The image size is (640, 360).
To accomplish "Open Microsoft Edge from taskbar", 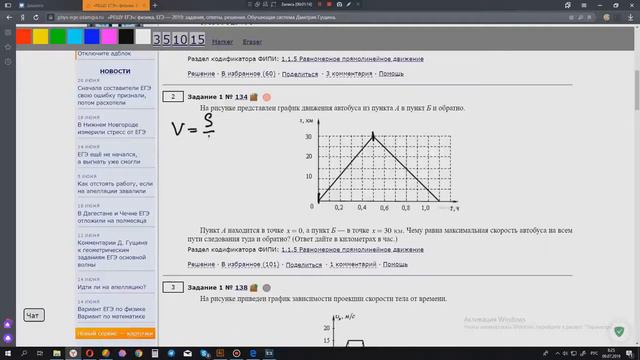I will pyautogui.click(x=253, y=353).
